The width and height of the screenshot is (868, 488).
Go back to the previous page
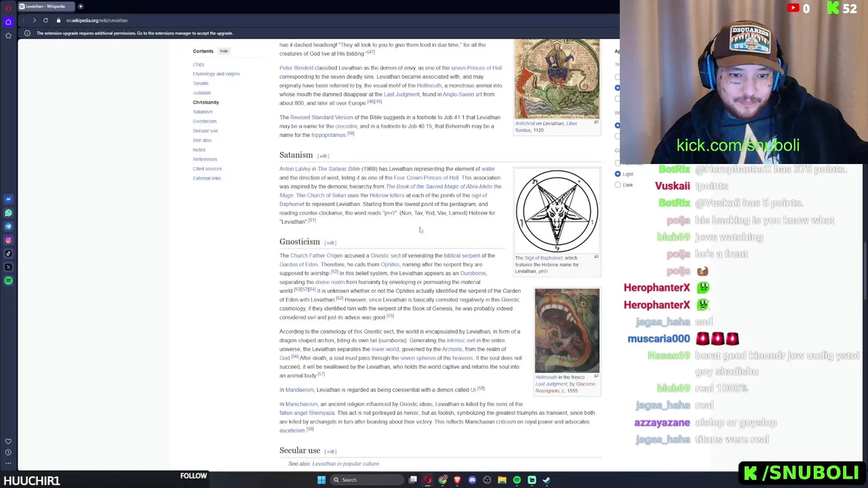(24, 20)
